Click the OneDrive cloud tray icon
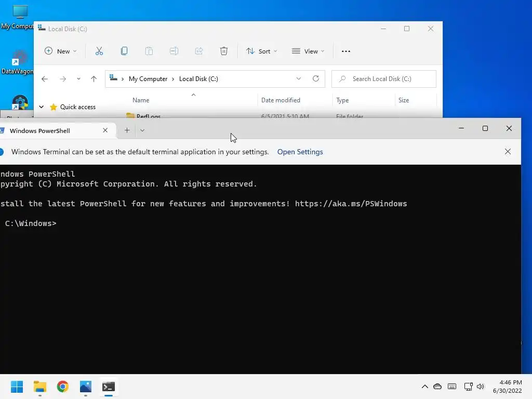 point(437,387)
